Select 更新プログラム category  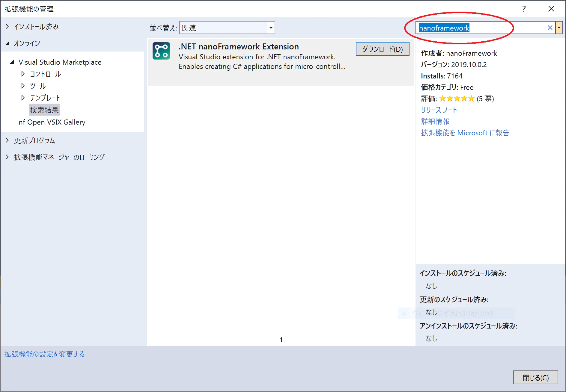(34, 140)
